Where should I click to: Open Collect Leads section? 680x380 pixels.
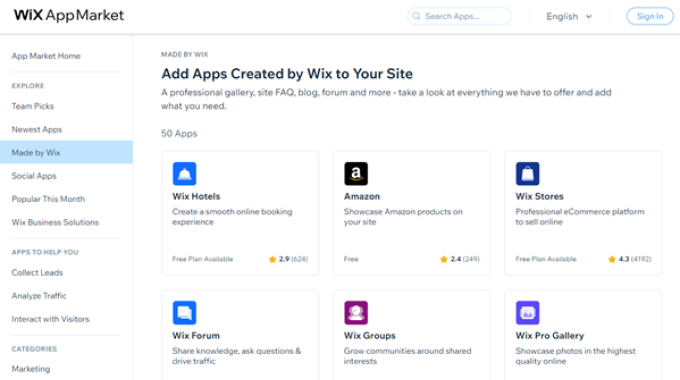(x=37, y=272)
